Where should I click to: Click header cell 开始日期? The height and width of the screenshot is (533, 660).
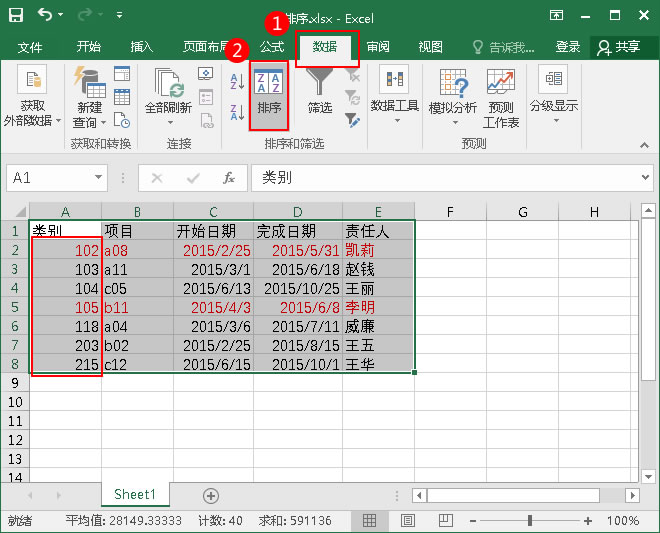(x=213, y=231)
